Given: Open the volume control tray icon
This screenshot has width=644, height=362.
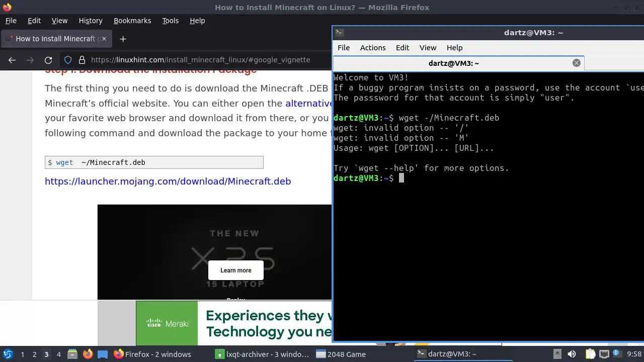Looking at the screenshot, I should [x=572, y=354].
